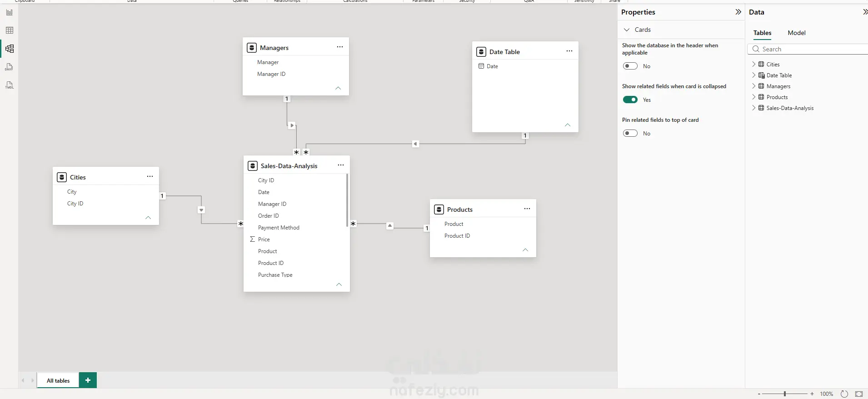Collapse the Date Table card

click(x=568, y=125)
